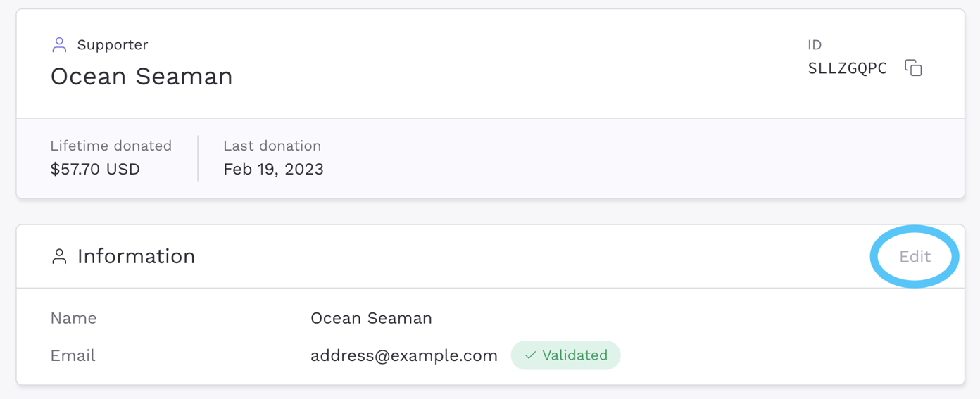Click the Ocean Seaman supporter heading
Screen dimensions: 980x399
[142, 76]
